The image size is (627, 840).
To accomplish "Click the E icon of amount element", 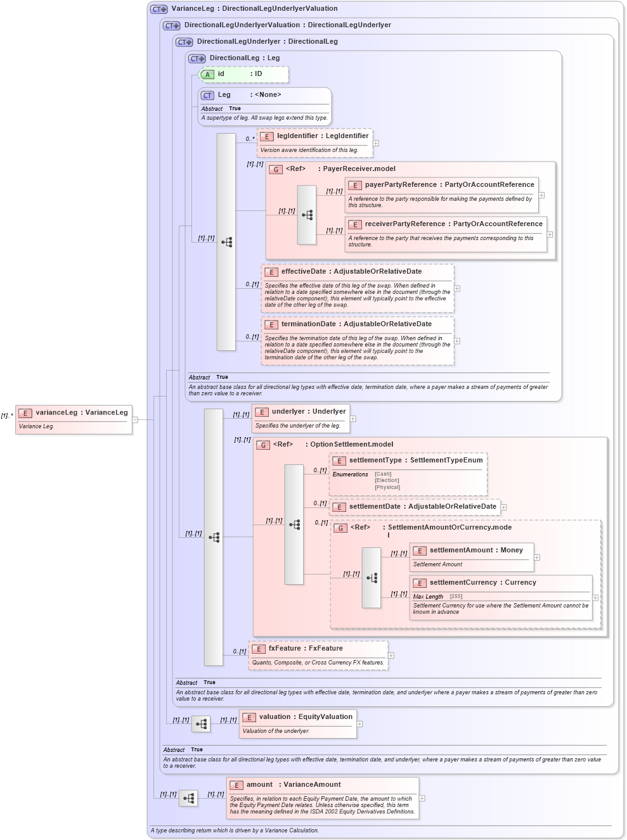I will click(x=236, y=786).
